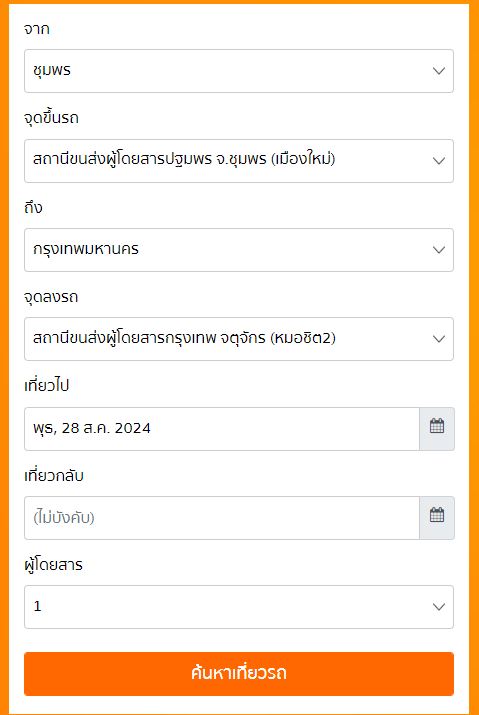Open calendar icon for เที่ยวไป date
This screenshot has height=715, width=479.
tap(437, 429)
